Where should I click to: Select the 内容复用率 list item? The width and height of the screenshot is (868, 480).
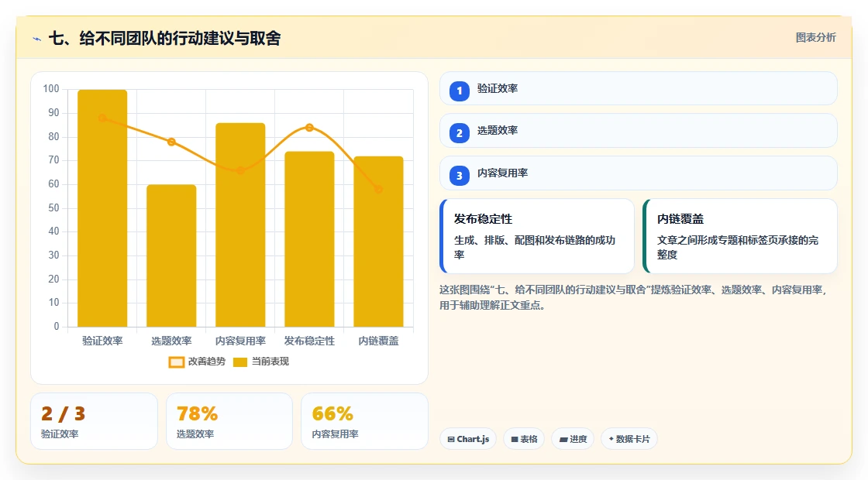point(639,173)
